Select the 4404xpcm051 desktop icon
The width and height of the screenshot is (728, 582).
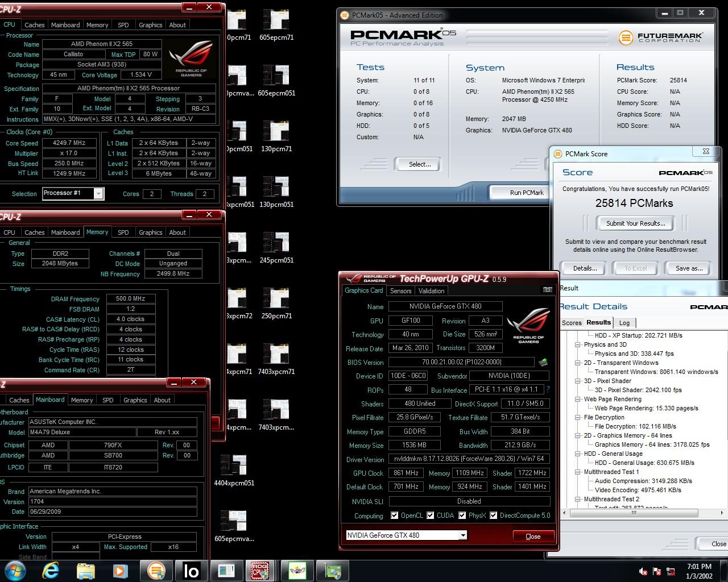234,471
